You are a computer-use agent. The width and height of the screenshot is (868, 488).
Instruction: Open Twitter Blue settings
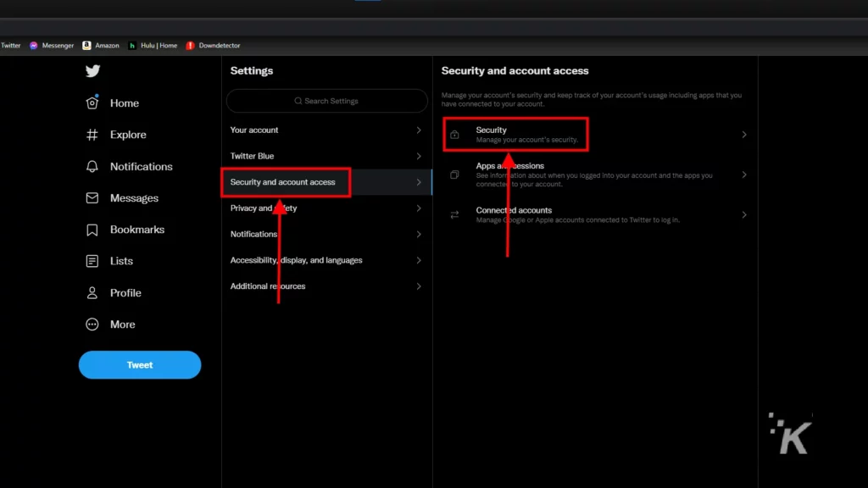(x=326, y=156)
